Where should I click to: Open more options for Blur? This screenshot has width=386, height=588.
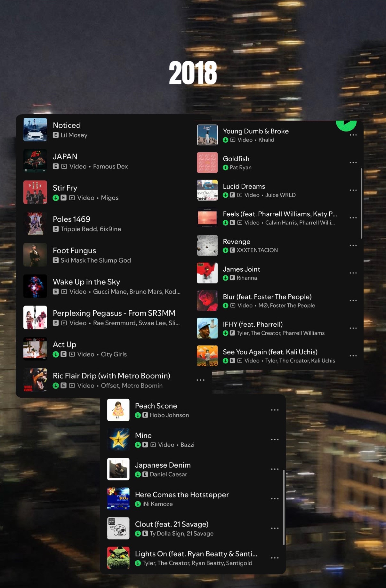click(x=353, y=301)
